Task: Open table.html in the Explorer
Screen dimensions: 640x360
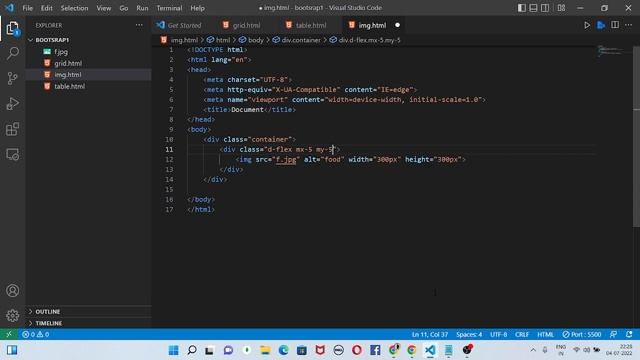Action: point(69,86)
